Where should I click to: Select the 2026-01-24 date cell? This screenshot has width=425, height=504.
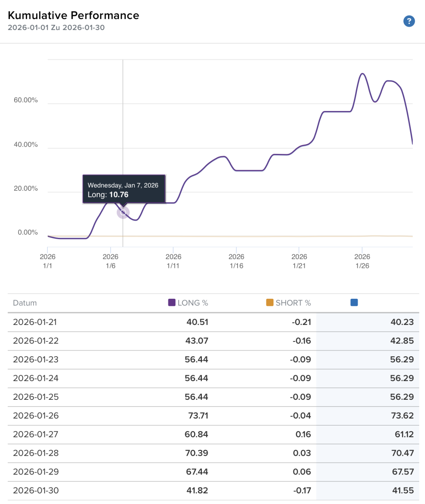36,379
